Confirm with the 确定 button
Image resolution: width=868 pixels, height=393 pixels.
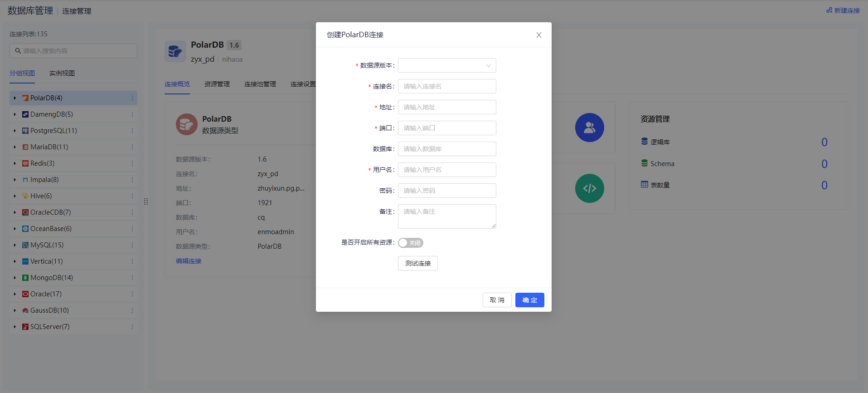pyautogui.click(x=529, y=300)
